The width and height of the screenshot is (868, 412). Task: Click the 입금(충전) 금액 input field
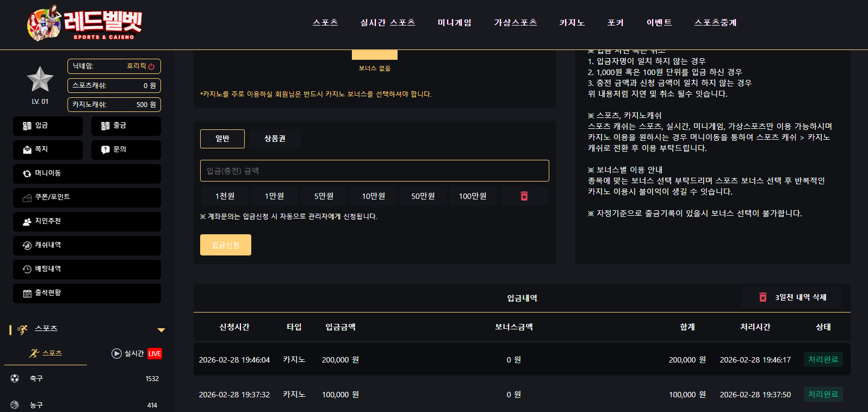pyautogui.click(x=375, y=171)
